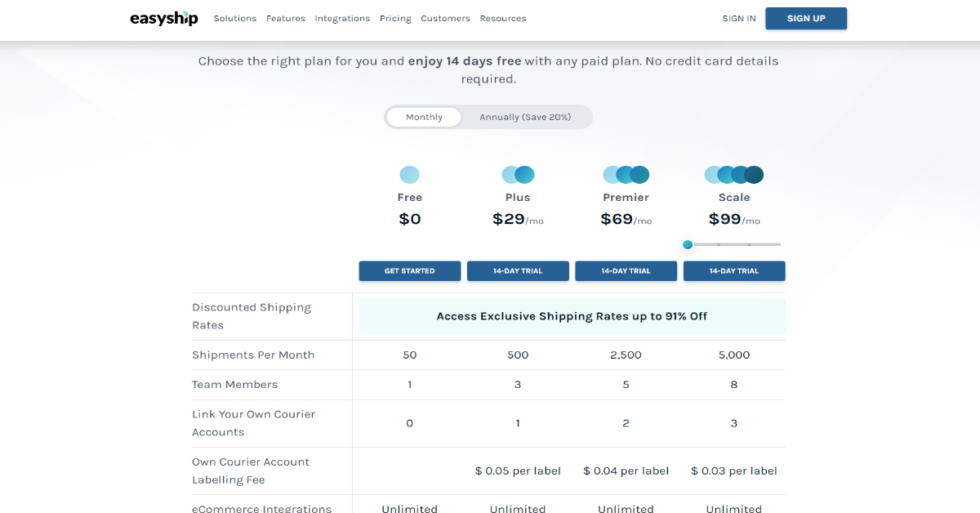The height and width of the screenshot is (513, 980).
Task: Click the Scale plan $99/mo price
Action: pyautogui.click(x=734, y=219)
